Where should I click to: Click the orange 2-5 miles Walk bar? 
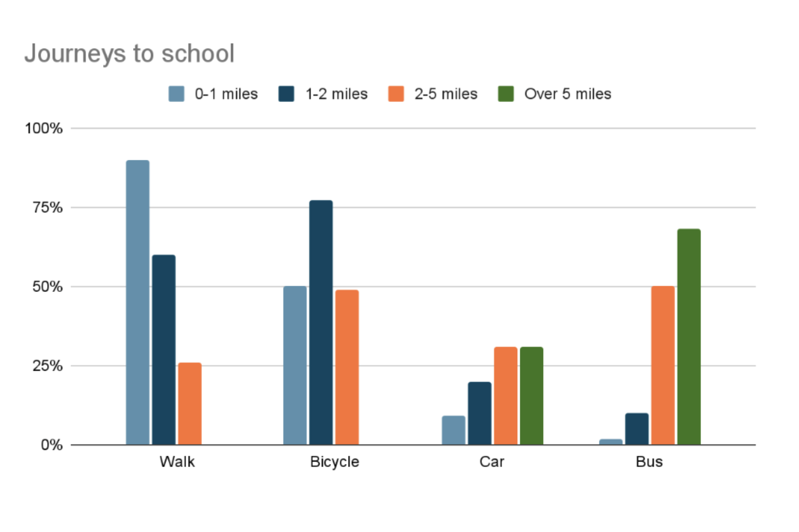click(190, 404)
